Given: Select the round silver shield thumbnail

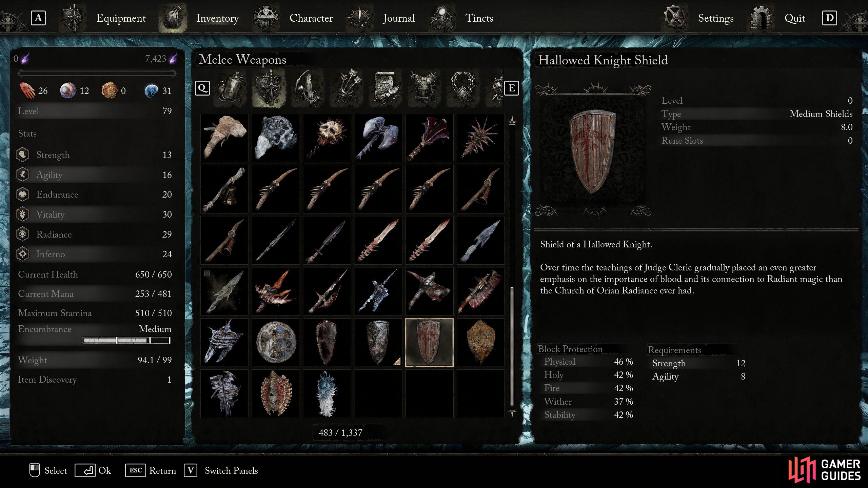Looking at the screenshot, I should (x=276, y=342).
